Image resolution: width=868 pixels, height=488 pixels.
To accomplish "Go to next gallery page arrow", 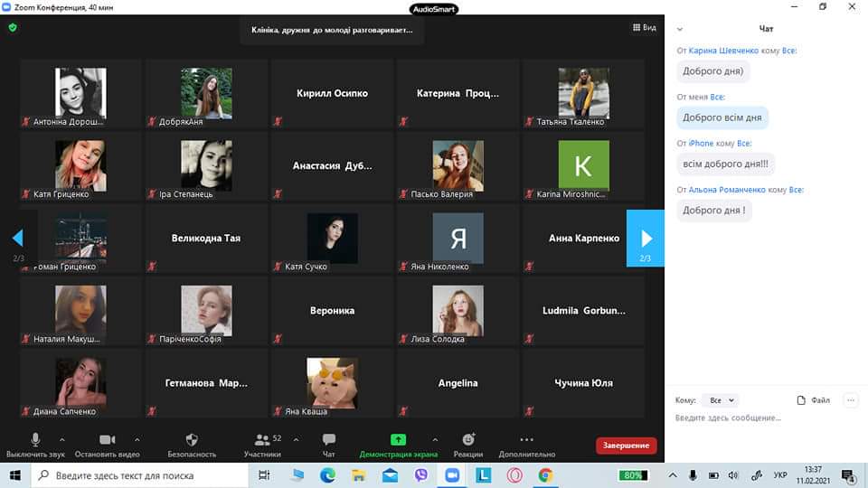I will click(646, 239).
